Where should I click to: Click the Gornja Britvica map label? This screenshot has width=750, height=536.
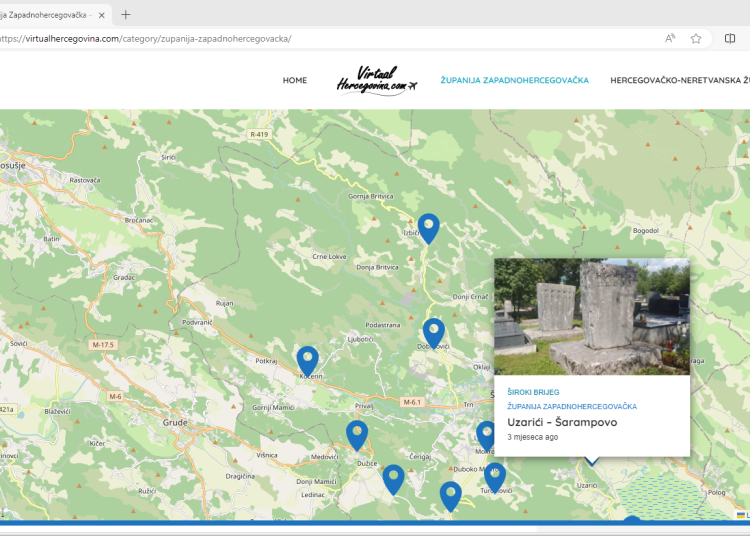[x=371, y=196]
